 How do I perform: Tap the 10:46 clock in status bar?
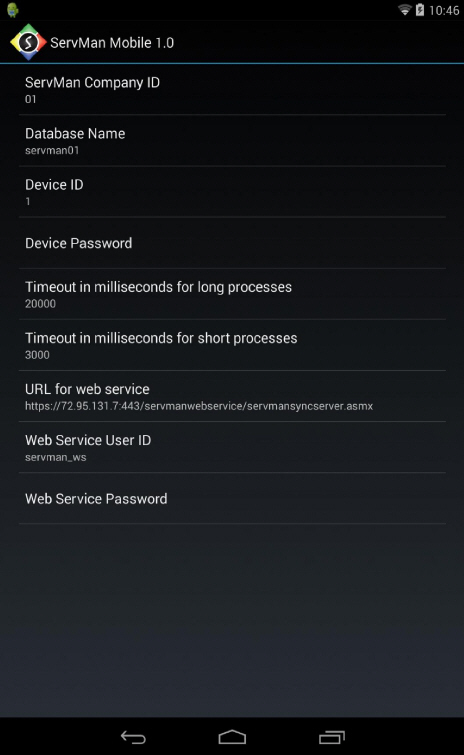444,11
